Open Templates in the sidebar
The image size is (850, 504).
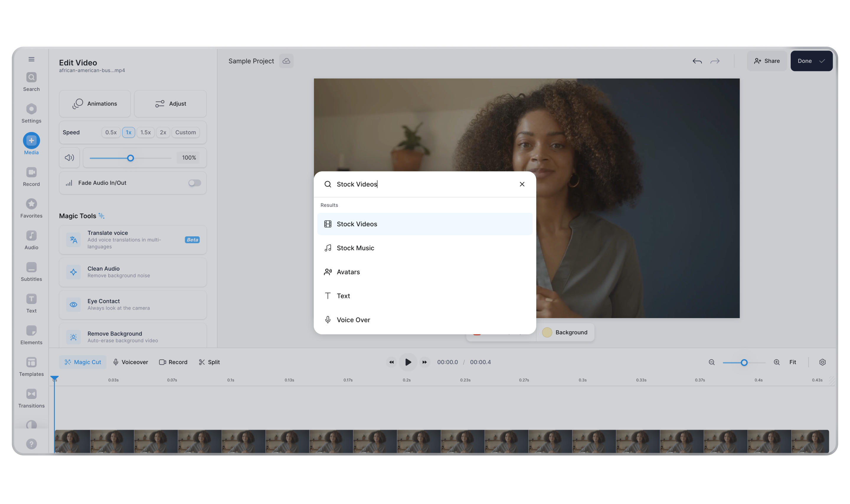click(x=31, y=367)
